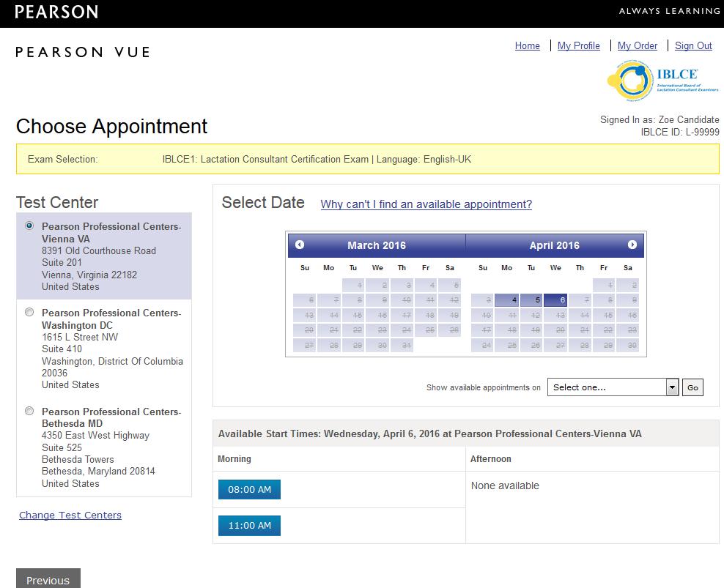Click Sign Out link
724x588 pixels.
693,45
